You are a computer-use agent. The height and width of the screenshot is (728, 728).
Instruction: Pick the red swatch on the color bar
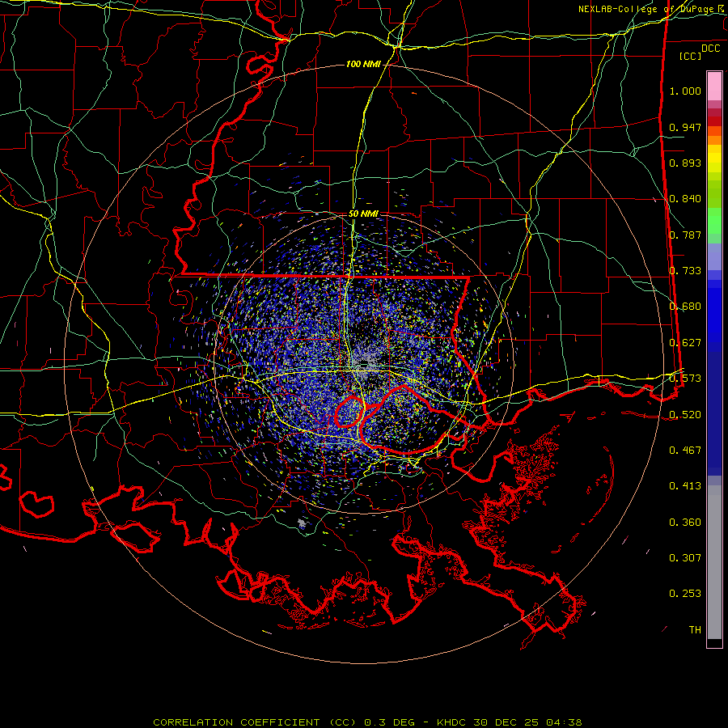click(x=714, y=121)
